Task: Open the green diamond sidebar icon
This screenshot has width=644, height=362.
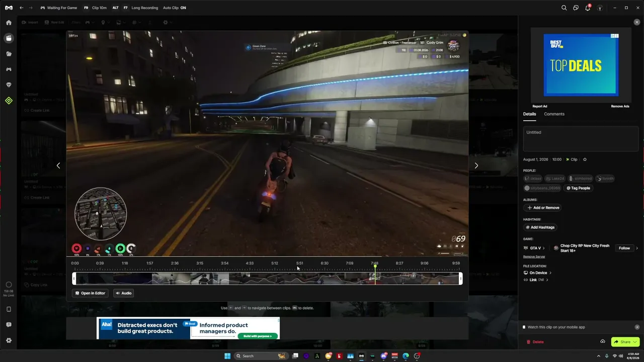Action: click(9, 101)
